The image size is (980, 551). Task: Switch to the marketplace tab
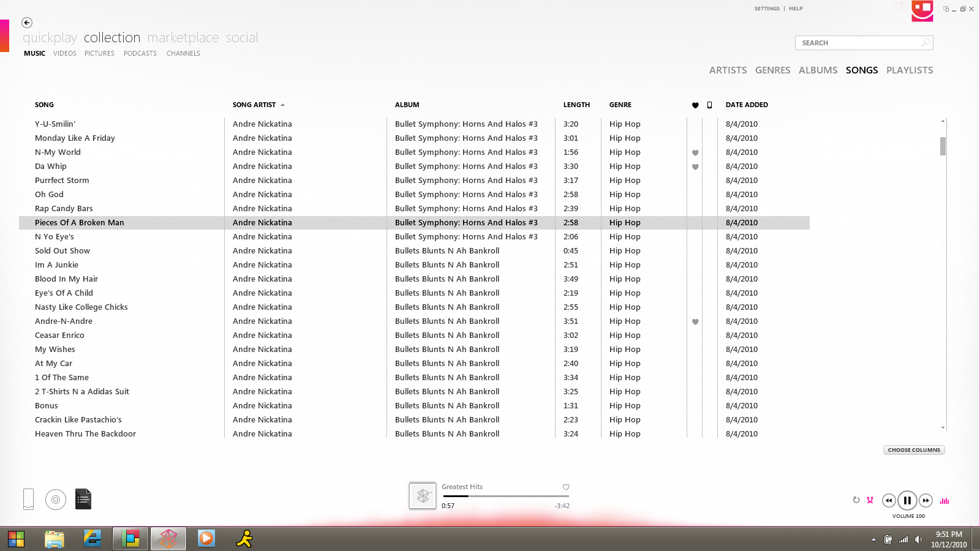click(x=183, y=38)
